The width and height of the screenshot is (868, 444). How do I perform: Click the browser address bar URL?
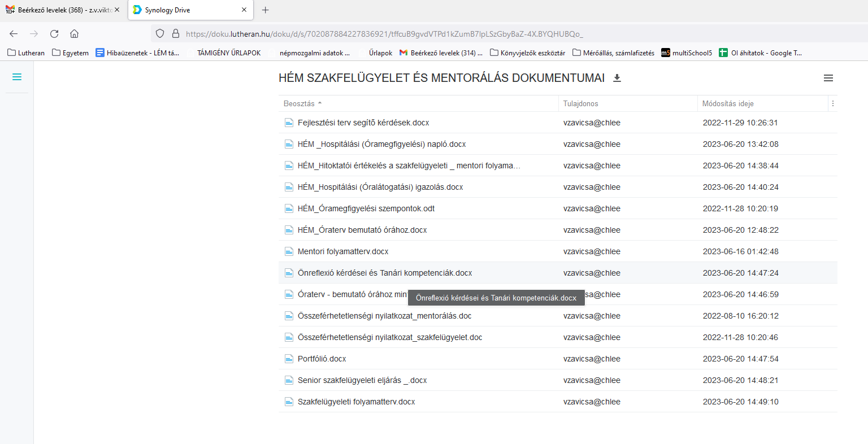(384, 34)
